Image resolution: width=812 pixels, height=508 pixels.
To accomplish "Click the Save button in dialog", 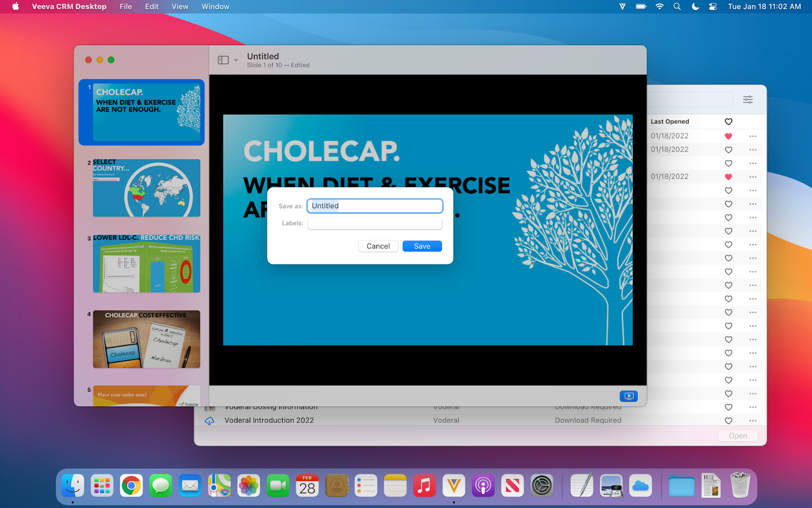I will 422,246.
